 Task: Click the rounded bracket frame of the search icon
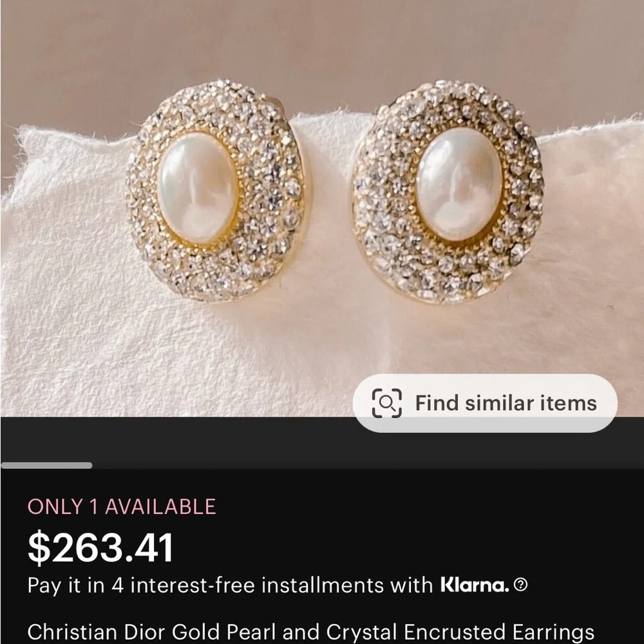coord(387,403)
